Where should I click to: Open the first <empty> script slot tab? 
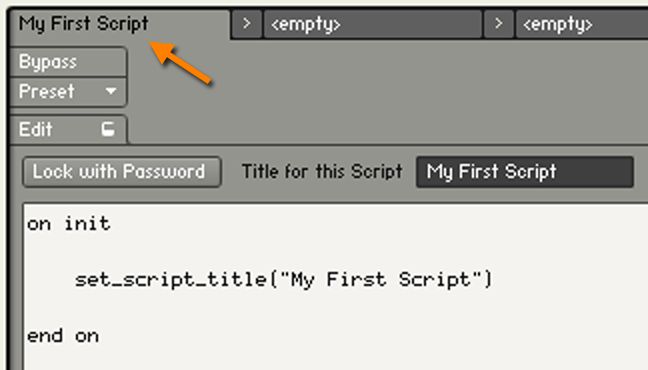tap(372, 24)
